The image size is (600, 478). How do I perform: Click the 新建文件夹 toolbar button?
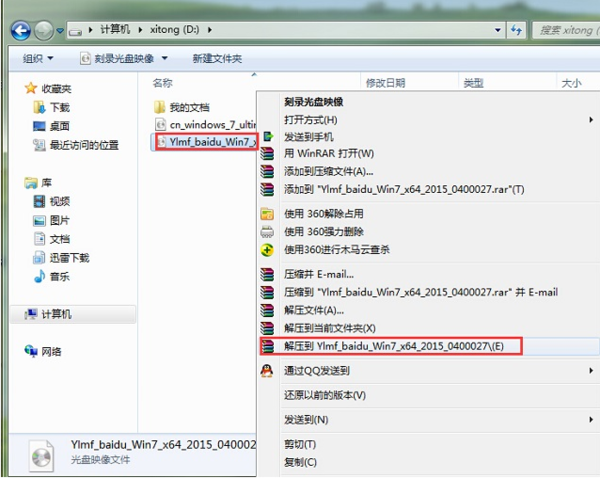pyautogui.click(x=217, y=59)
